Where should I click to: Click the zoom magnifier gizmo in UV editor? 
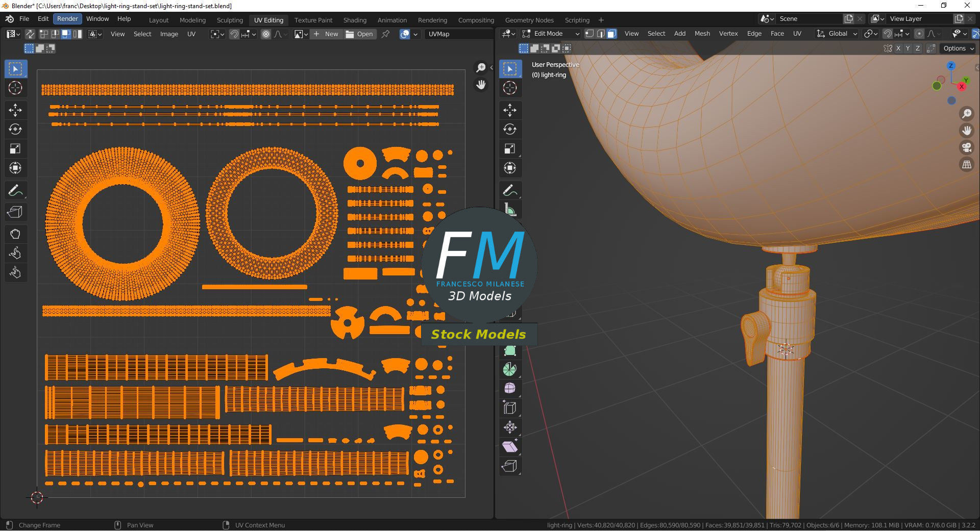coord(481,68)
